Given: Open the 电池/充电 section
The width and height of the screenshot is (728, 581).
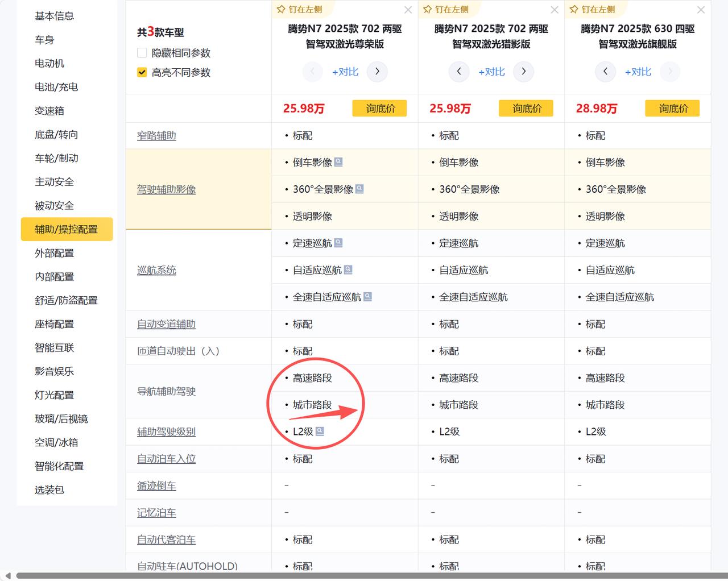Looking at the screenshot, I should 56,87.
